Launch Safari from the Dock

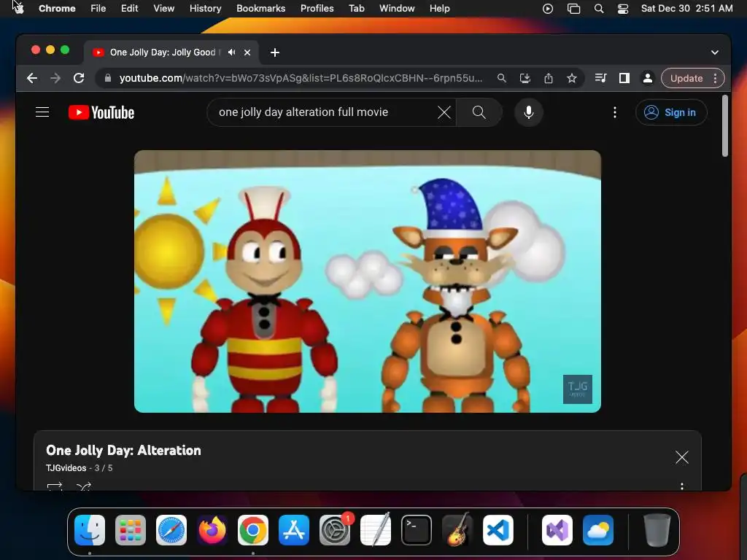pyautogui.click(x=171, y=530)
